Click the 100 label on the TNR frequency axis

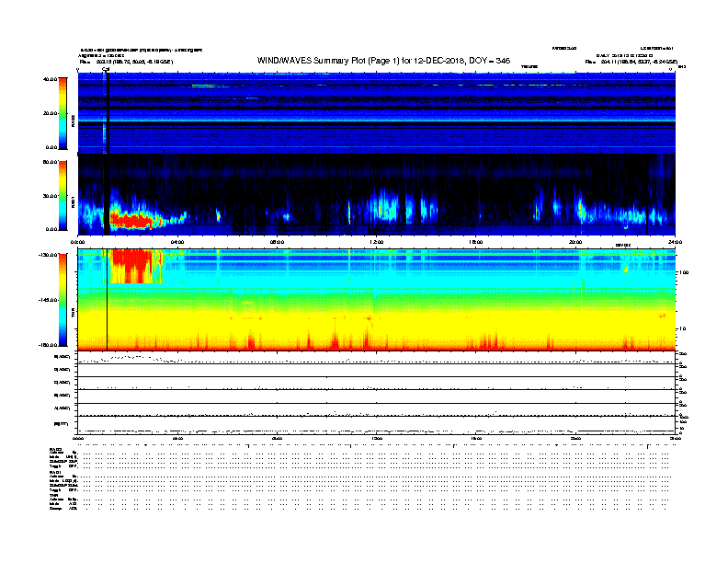click(x=684, y=272)
